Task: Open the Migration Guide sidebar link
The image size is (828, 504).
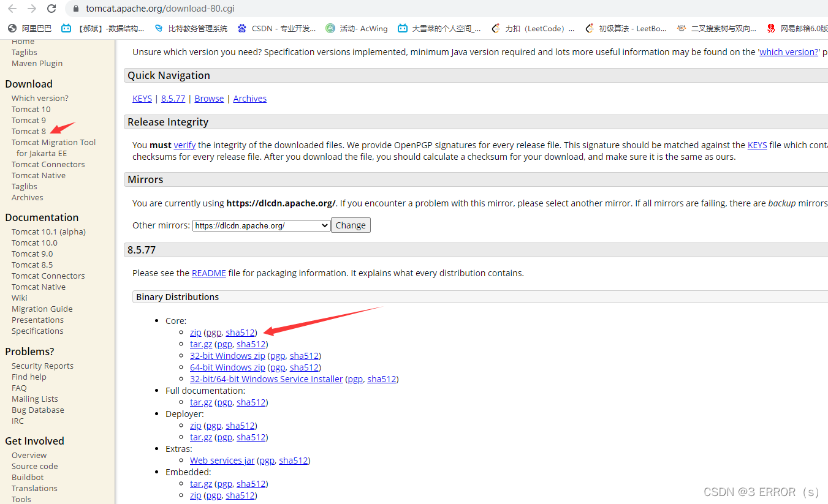Action: 42,309
